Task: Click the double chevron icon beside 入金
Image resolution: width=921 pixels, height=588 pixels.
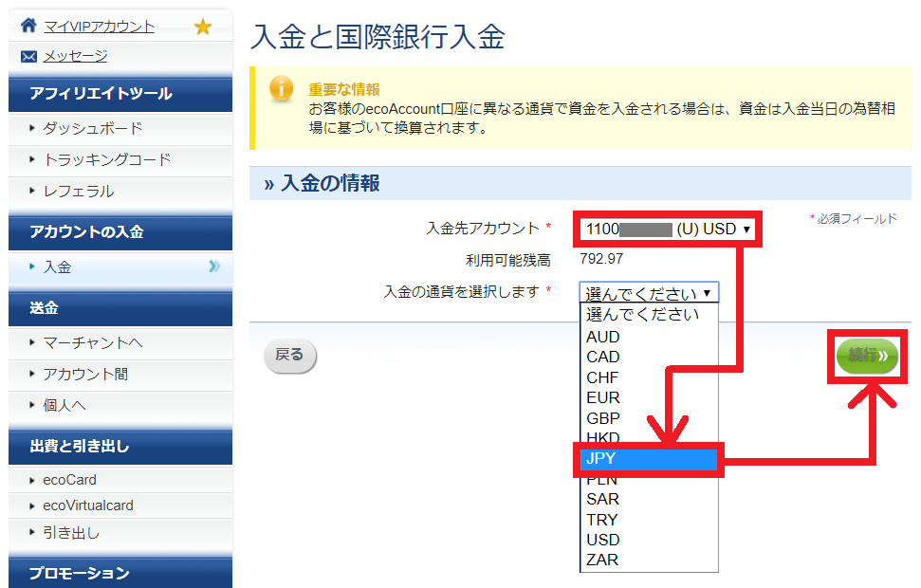Action: (x=214, y=267)
